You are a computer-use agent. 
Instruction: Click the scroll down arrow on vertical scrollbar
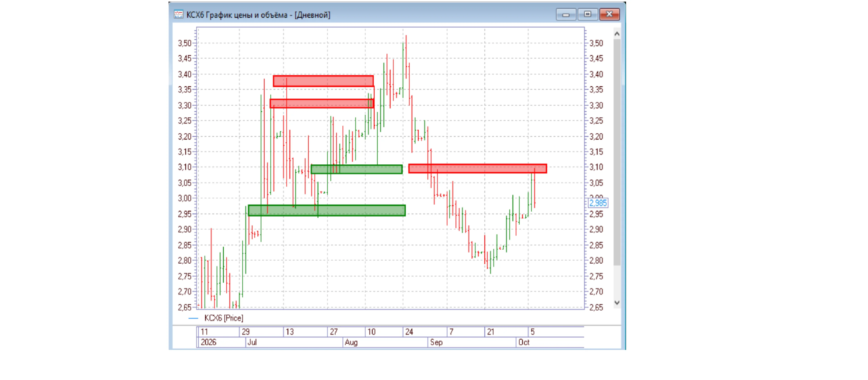click(617, 303)
